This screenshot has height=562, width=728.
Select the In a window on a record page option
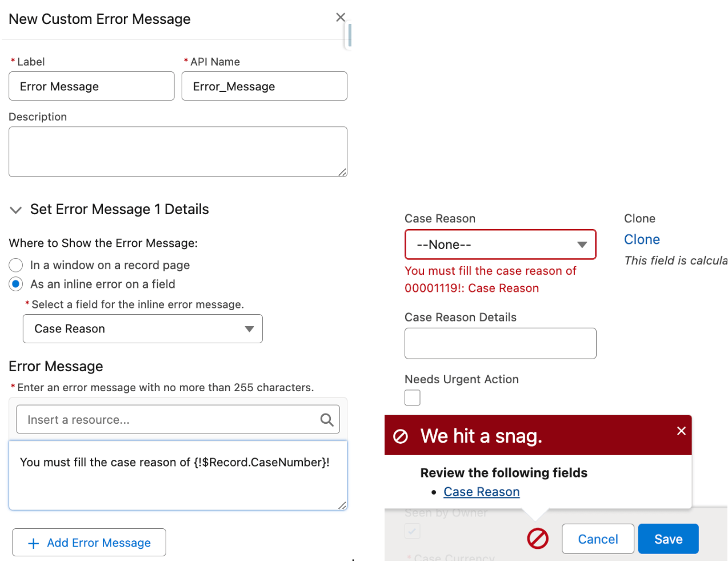pos(15,265)
